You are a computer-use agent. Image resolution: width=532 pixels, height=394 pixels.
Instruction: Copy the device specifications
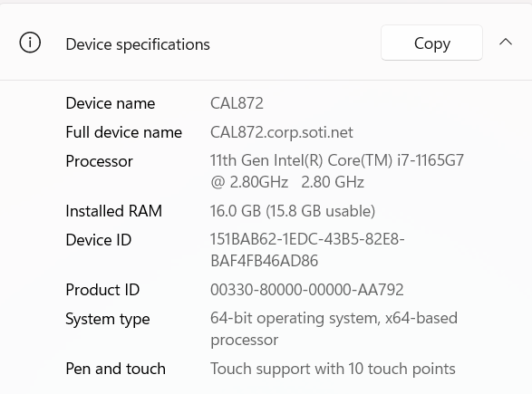click(x=431, y=43)
